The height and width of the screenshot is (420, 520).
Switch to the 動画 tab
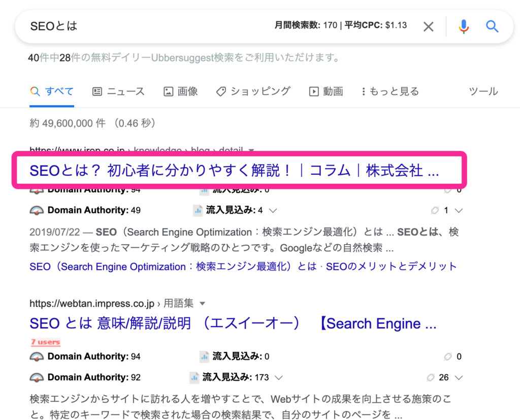326,91
